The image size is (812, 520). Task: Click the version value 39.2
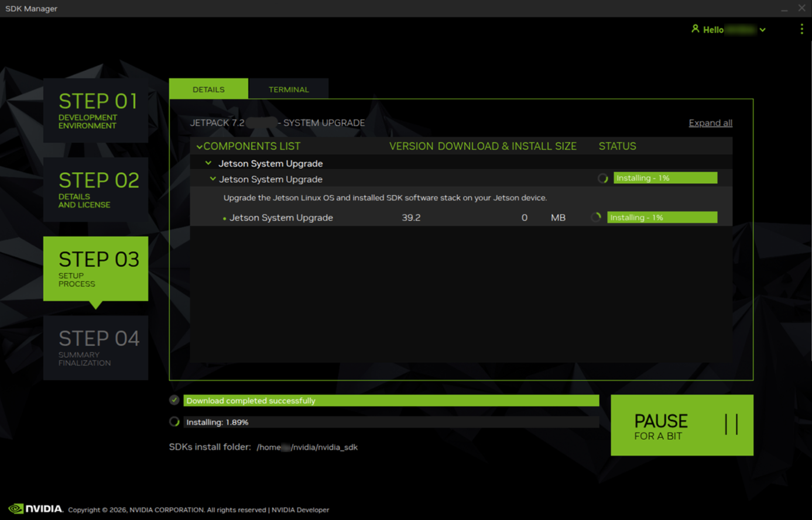tap(411, 218)
